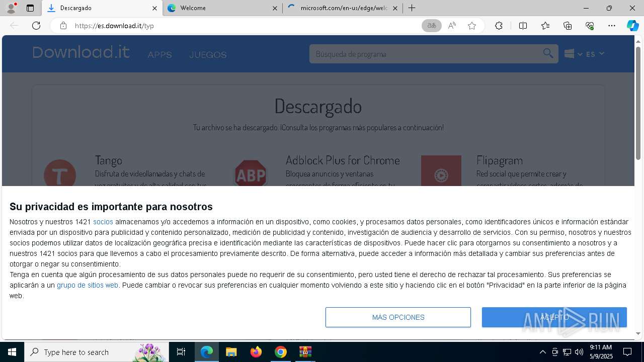Refresh the current page
The image size is (644, 362).
pyautogui.click(x=36, y=26)
